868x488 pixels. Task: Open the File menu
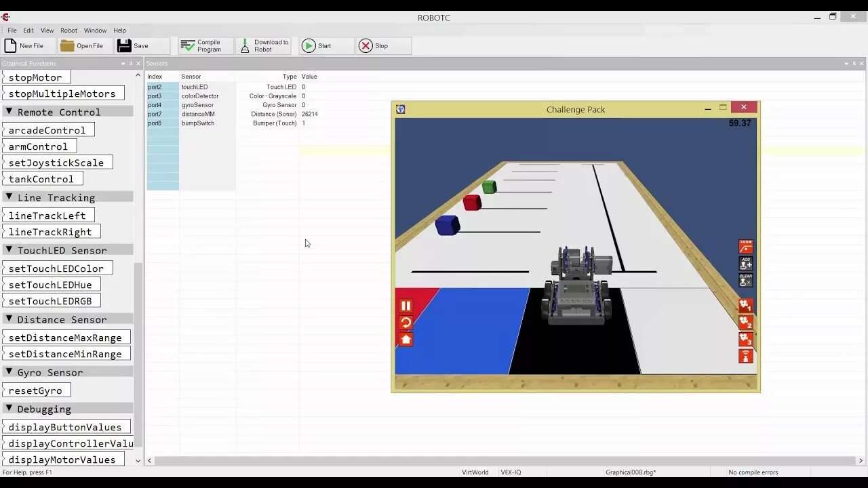12,30
